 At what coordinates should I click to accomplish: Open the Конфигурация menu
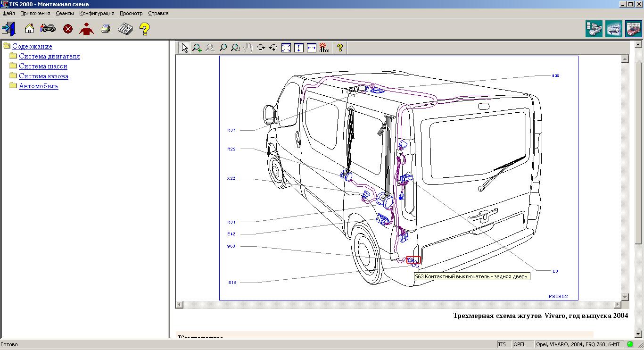pyautogui.click(x=97, y=13)
